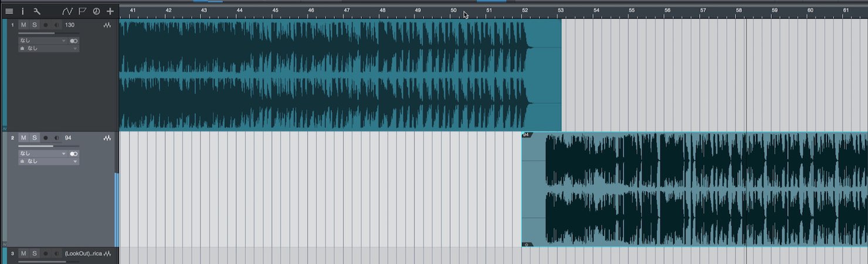Open the track list hamburger icon
Image resolution: width=868 pixels, height=264 pixels.
point(9,11)
